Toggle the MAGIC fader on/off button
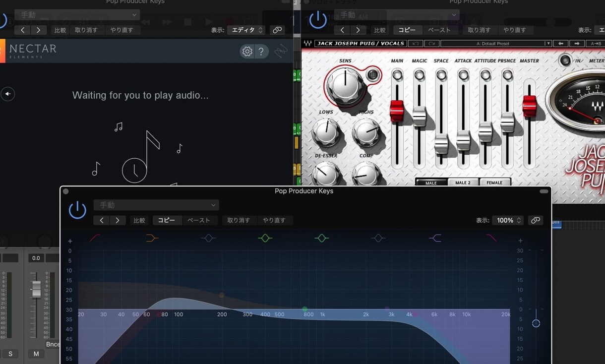This screenshot has width=605, height=364. (419, 75)
